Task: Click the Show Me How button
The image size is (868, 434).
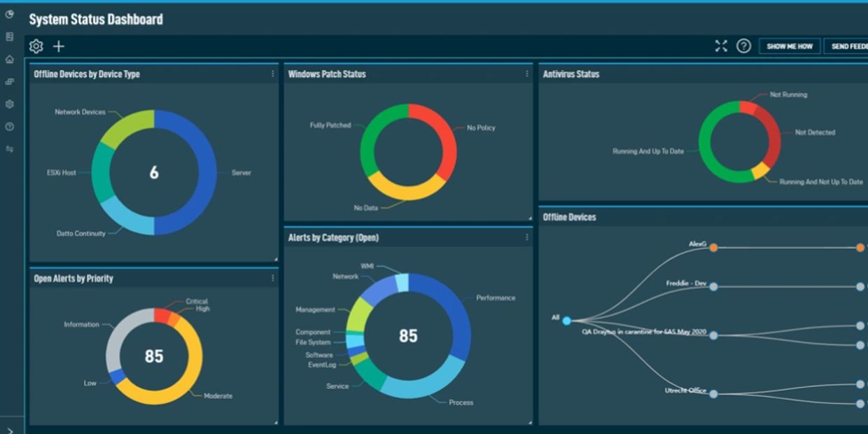Action: point(790,46)
